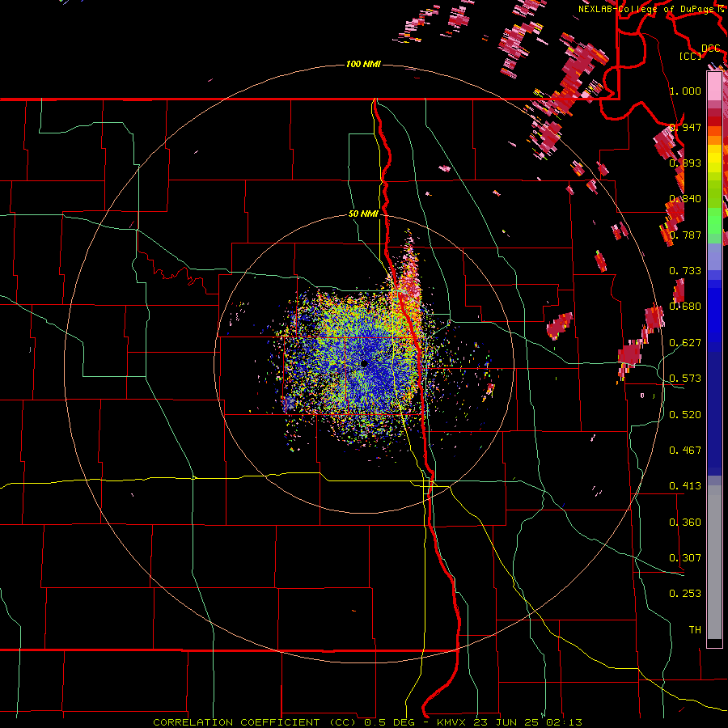Select the 0.467 scale value
This screenshot has height=728, width=728.
coord(685,451)
